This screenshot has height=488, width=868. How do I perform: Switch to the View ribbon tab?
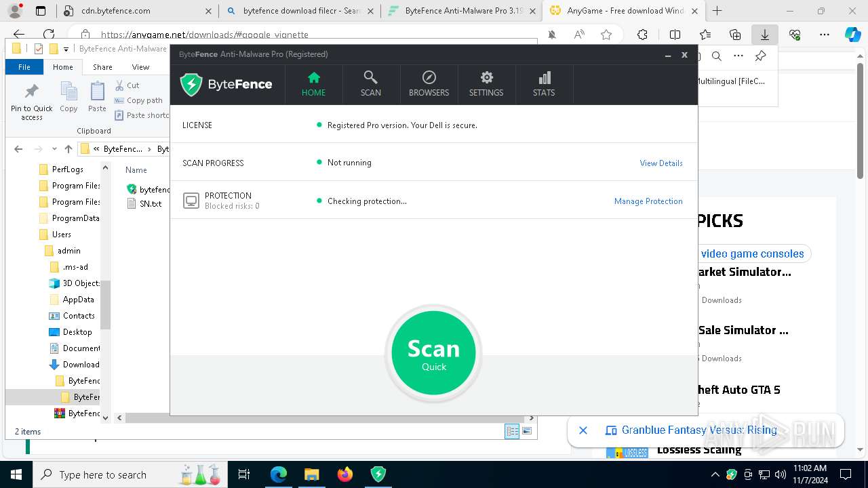(140, 67)
